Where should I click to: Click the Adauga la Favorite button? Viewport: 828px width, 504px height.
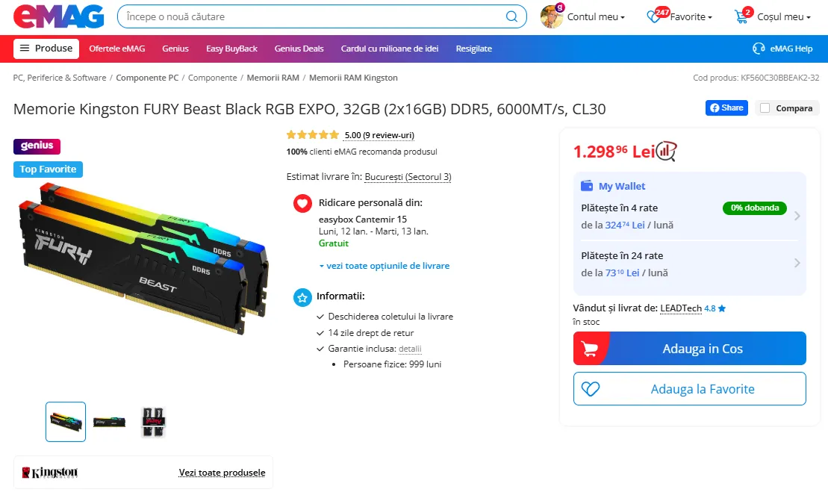click(x=690, y=389)
